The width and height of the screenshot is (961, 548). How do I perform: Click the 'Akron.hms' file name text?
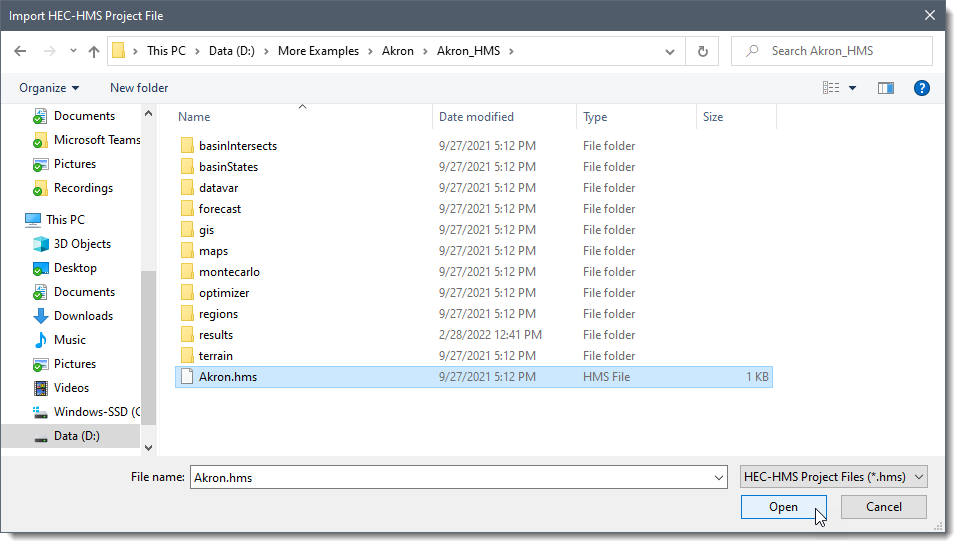click(228, 376)
